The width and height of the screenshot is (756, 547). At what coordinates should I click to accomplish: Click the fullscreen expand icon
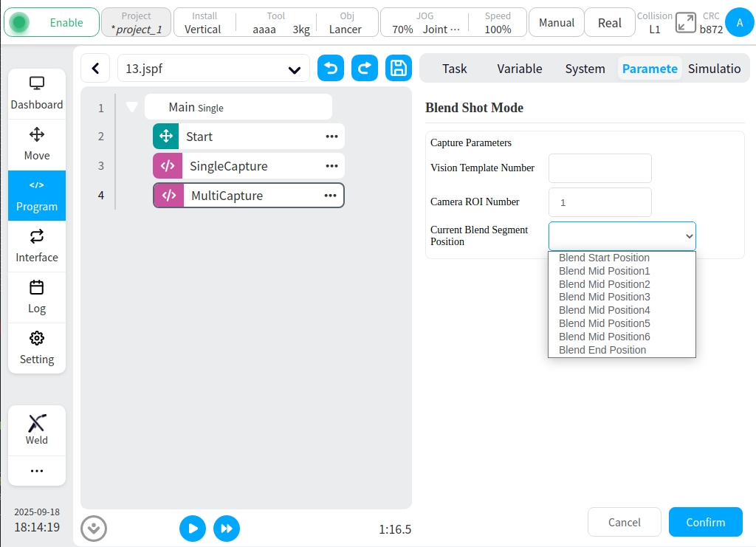(x=686, y=23)
